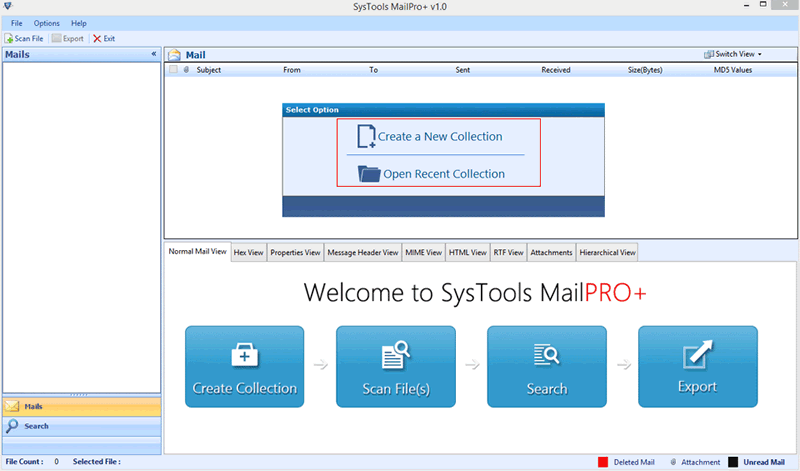
Task: Switch to the Properties View tab
Action: coord(295,253)
